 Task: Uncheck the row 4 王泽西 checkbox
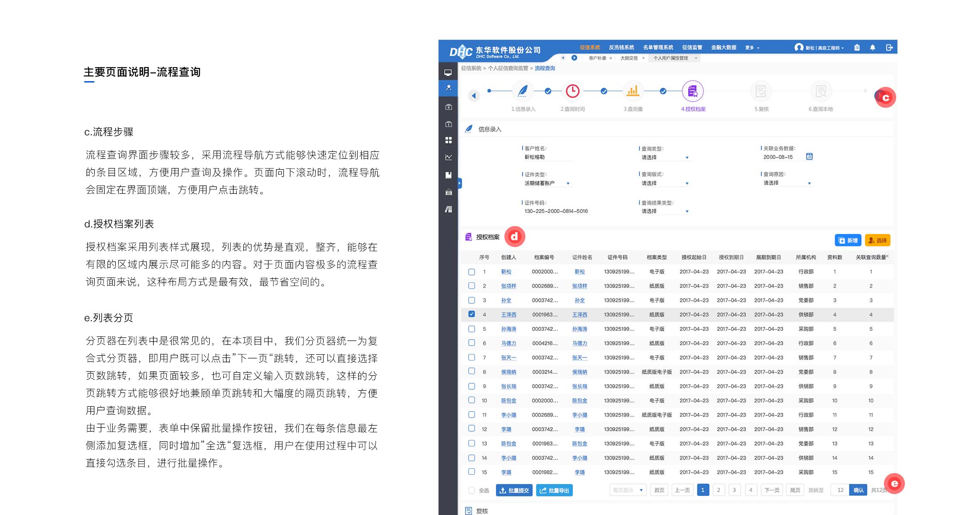(x=472, y=314)
